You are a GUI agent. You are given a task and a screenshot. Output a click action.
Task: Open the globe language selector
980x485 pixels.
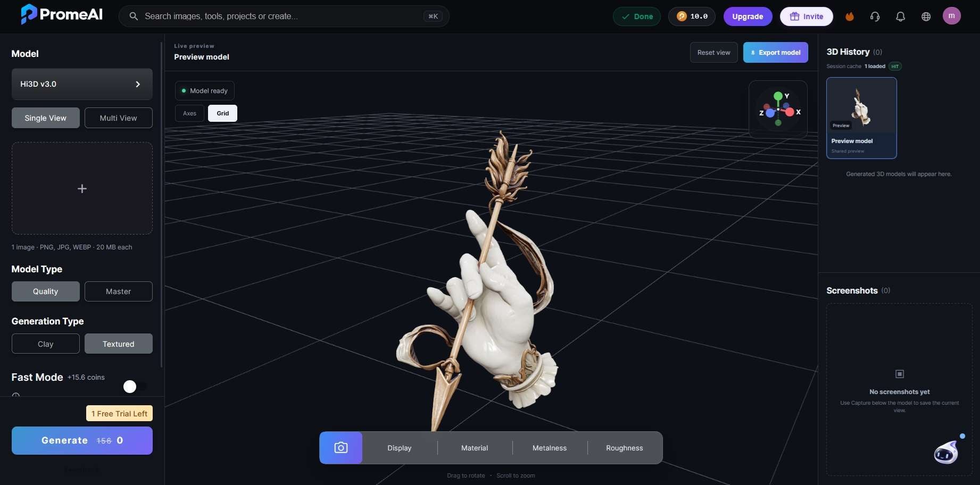(x=926, y=16)
